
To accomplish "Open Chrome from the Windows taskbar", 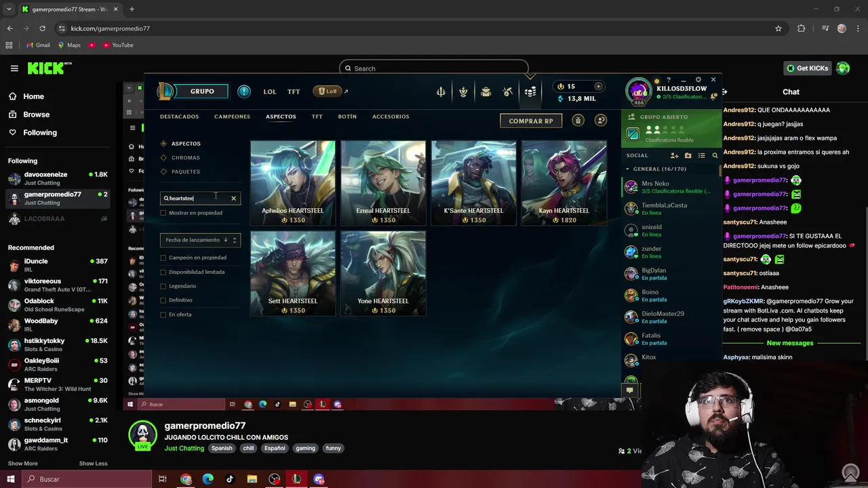I will pyautogui.click(x=186, y=479).
